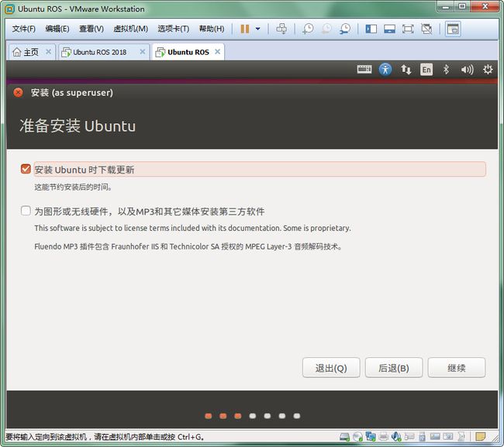Open the Bluetooth indicator menu

pyautogui.click(x=446, y=70)
